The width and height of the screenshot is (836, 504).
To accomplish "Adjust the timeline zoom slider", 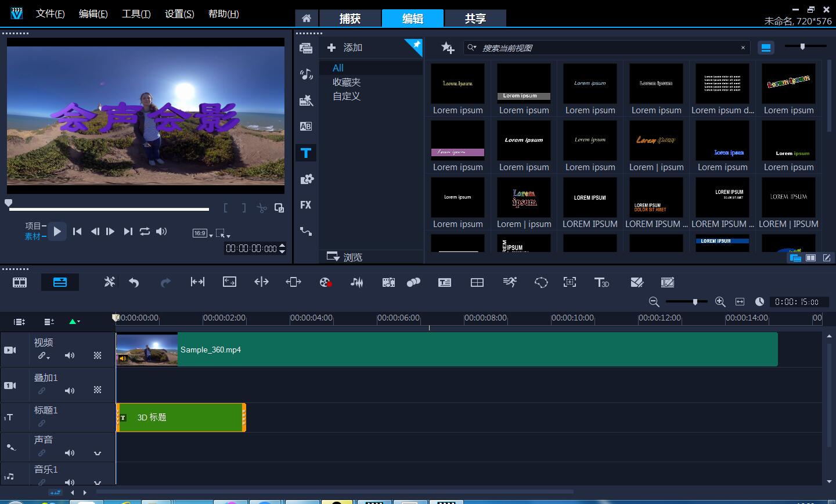I will point(695,301).
